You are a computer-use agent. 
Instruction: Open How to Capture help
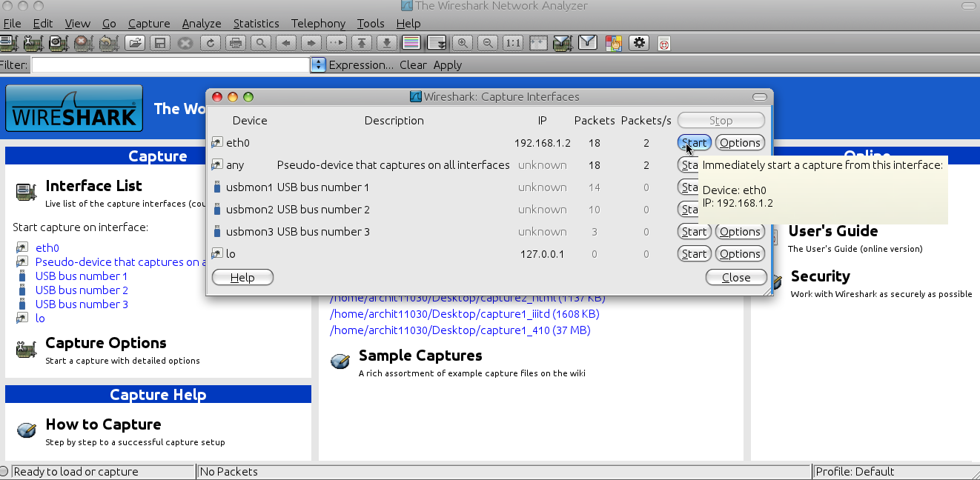point(103,424)
